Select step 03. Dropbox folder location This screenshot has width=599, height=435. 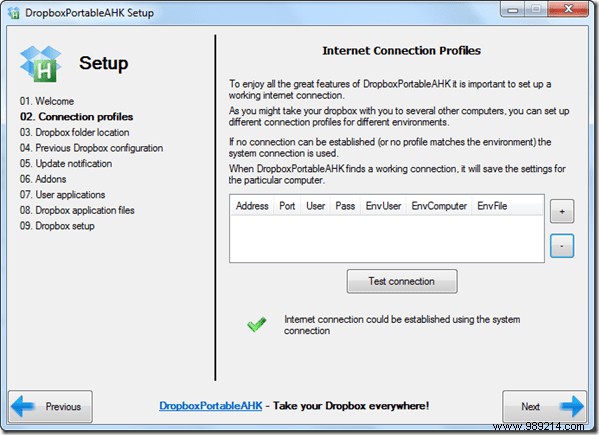click(x=74, y=132)
